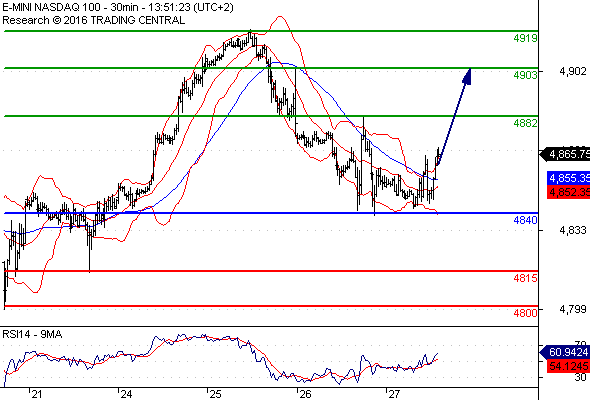Click the 4,902 price axis label

573,71
